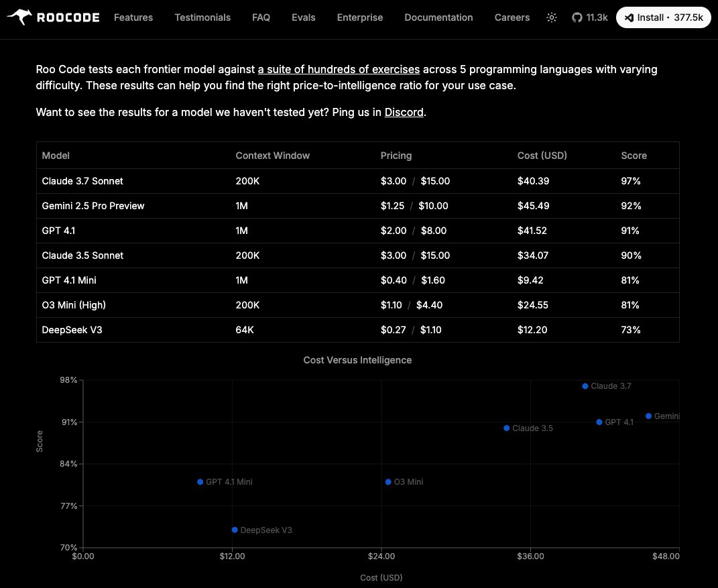
Task: Click the DeepSeek V3 chart data point
Action: (235, 530)
